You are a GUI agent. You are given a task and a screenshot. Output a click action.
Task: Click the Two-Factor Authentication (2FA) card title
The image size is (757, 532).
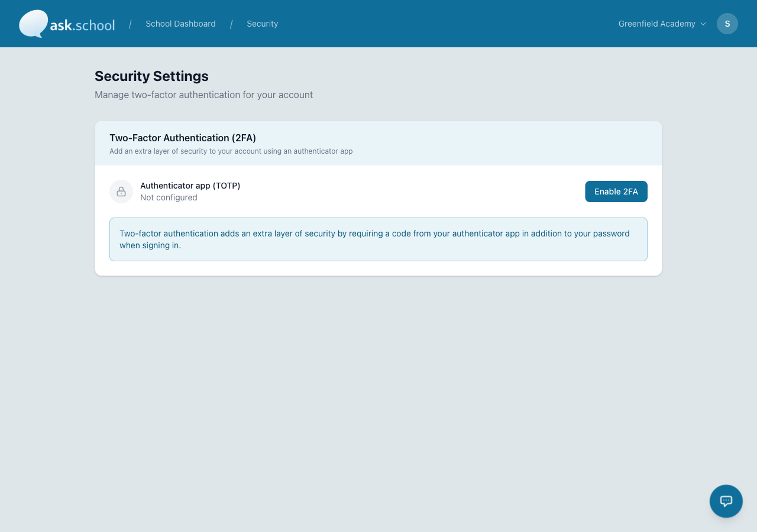[x=183, y=138]
